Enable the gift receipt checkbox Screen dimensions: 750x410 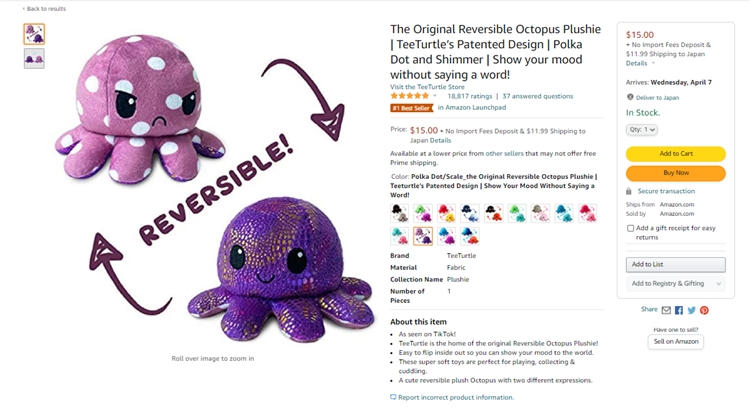[x=630, y=228]
